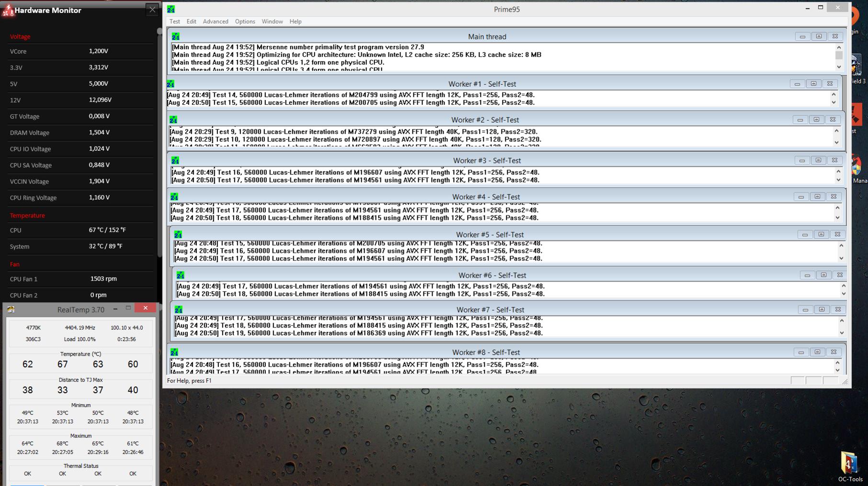This screenshot has width=868, height=486.
Task: Click the Worker #8 Self-Test window icon
Action: pyautogui.click(x=174, y=352)
